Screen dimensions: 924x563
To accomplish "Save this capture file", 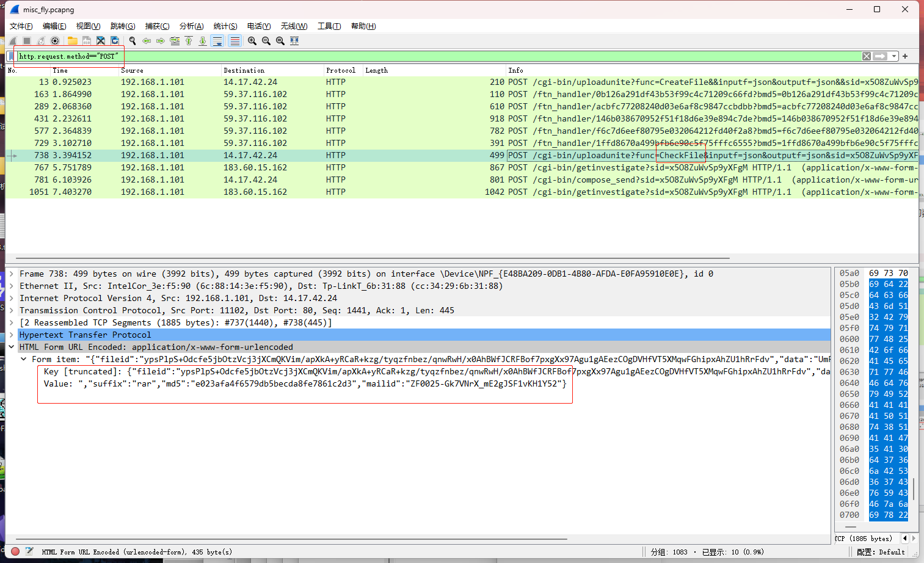I will 87,41.
